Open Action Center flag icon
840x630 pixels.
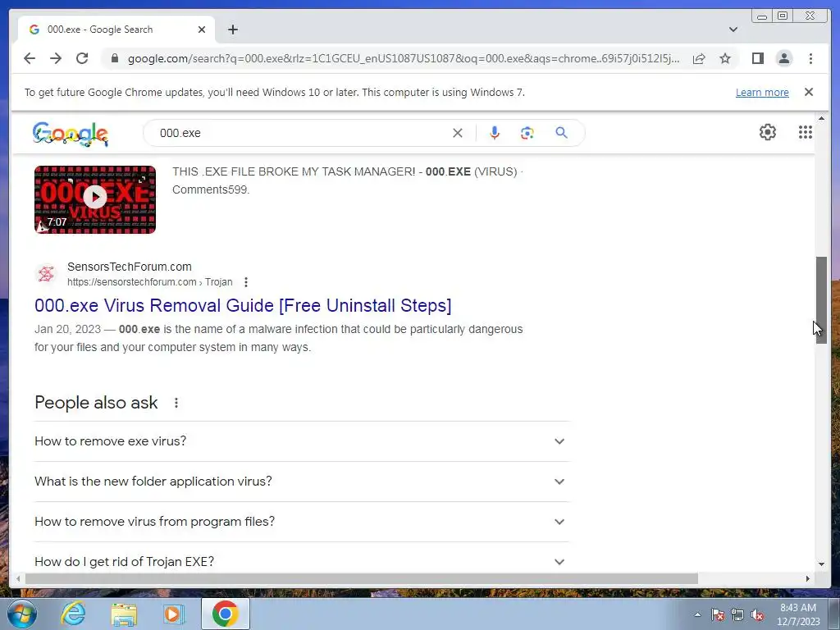click(x=718, y=614)
